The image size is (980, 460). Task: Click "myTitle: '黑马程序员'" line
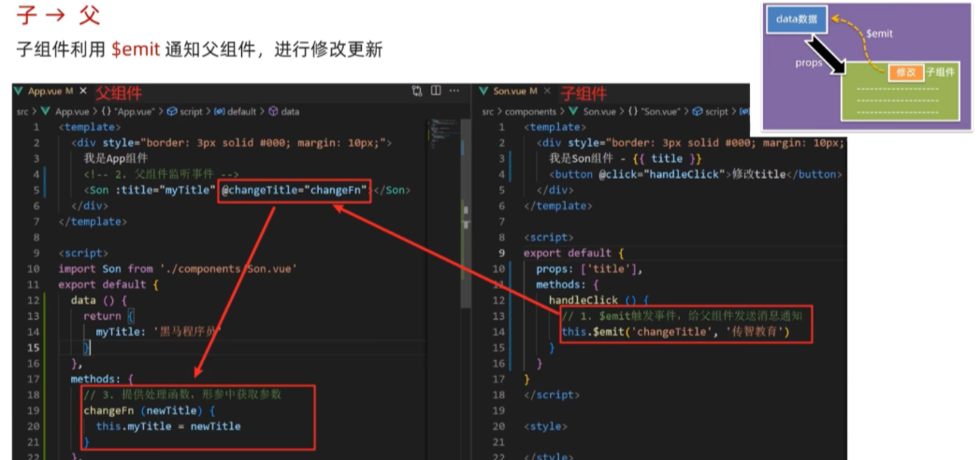159,332
